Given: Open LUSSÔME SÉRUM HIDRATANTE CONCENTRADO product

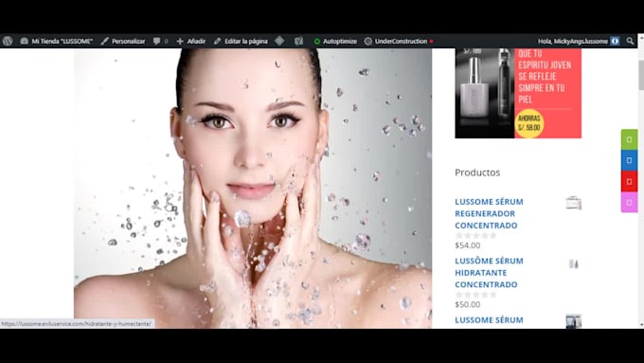Looking at the screenshot, I should (489, 273).
